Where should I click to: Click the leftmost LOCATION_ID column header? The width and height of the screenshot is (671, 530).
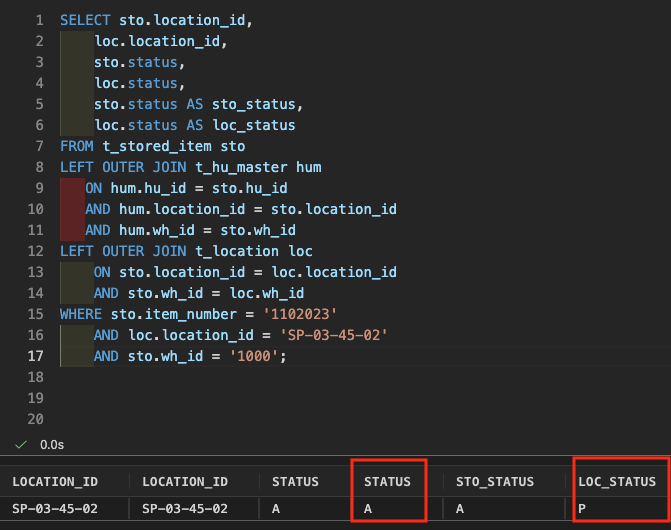(55, 482)
